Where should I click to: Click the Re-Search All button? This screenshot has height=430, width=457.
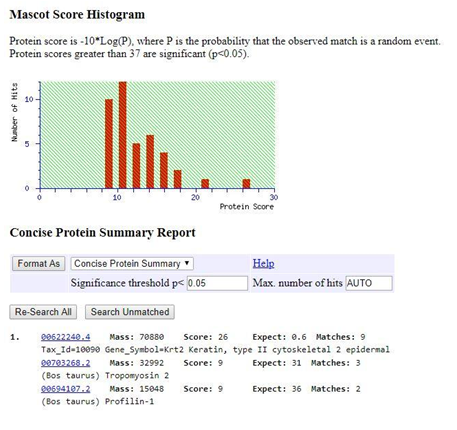[43, 312]
